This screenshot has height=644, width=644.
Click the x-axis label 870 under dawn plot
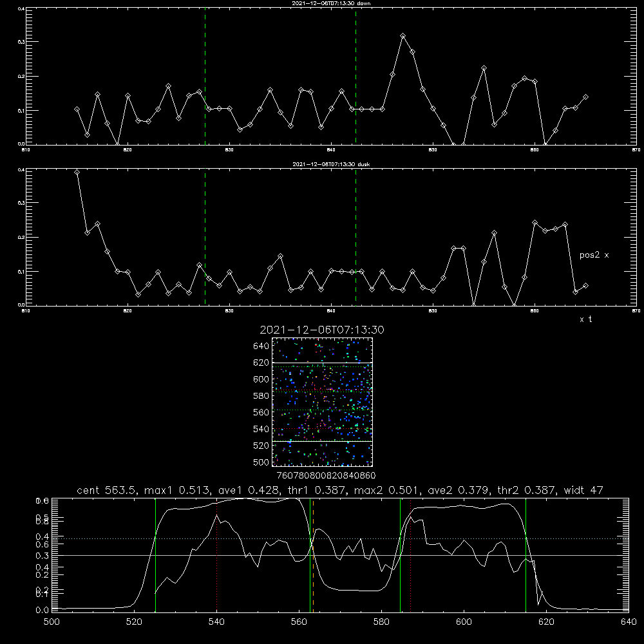[x=636, y=150]
